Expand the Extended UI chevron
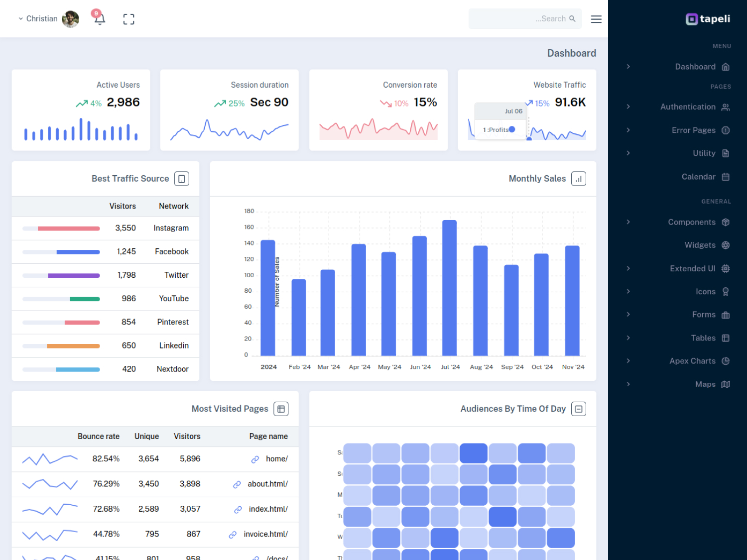 [x=628, y=268]
